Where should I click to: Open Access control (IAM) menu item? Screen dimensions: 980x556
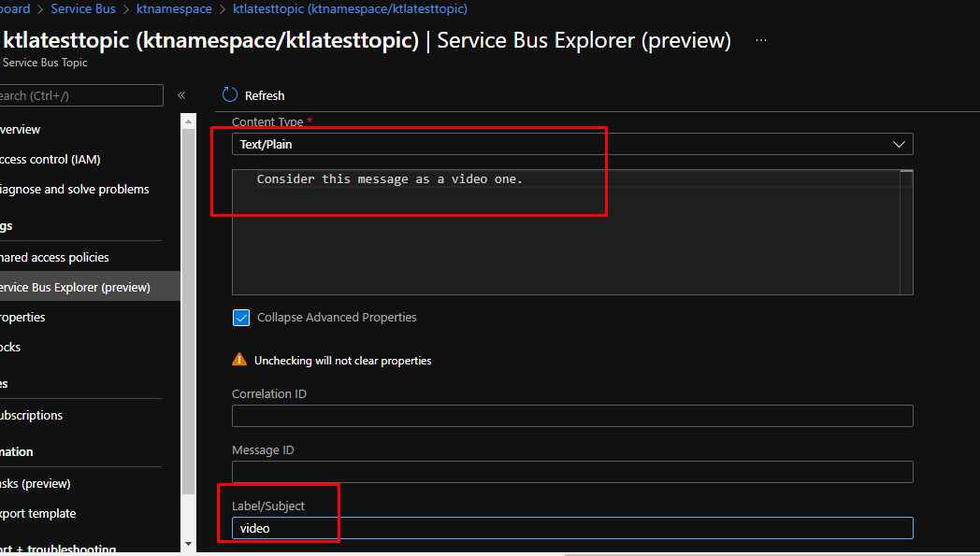(x=50, y=159)
